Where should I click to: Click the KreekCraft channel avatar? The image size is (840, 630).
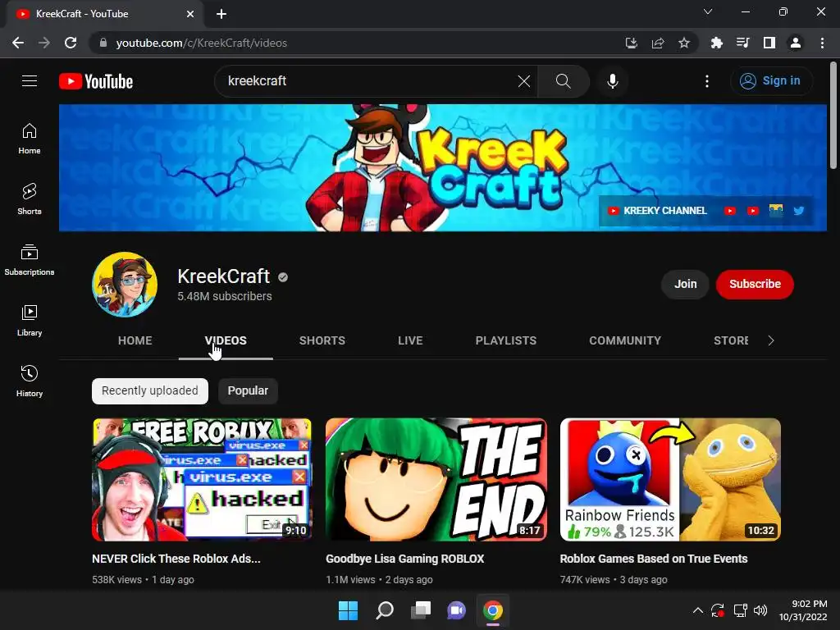[x=125, y=285]
